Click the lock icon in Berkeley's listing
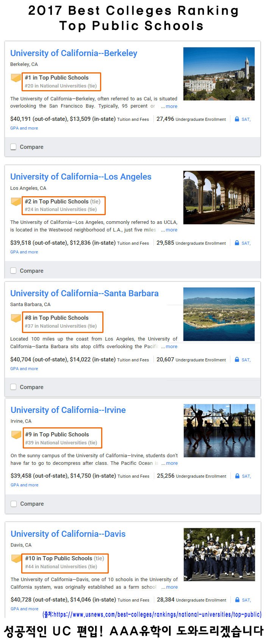This screenshot has width=266, height=644. 237,119
